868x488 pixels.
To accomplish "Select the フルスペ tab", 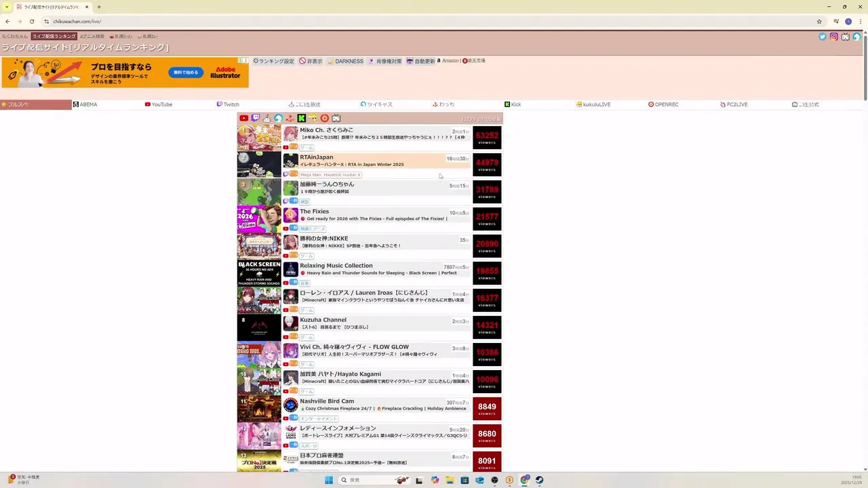I will 36,104.
